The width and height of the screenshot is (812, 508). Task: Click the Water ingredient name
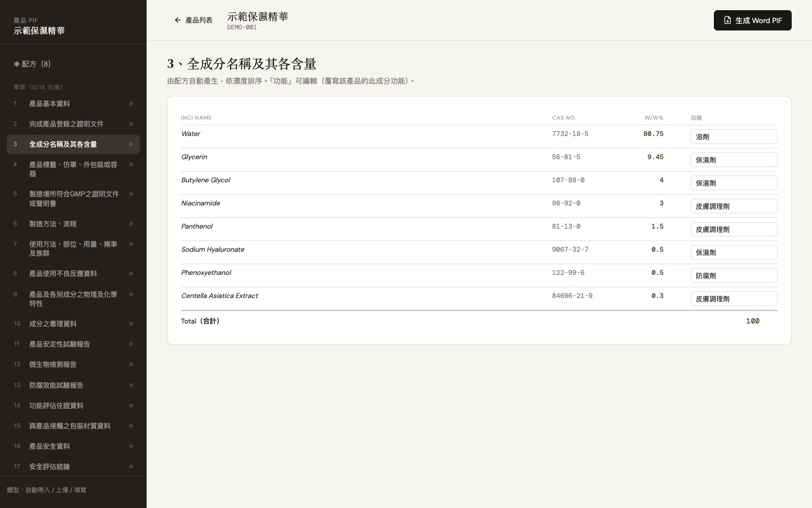[x=191, y=134]
